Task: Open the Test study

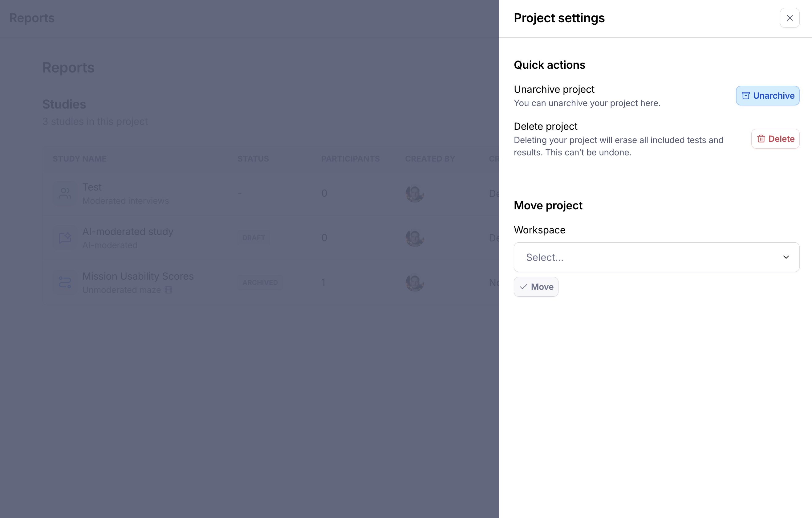Action: (x=92, y=187)
